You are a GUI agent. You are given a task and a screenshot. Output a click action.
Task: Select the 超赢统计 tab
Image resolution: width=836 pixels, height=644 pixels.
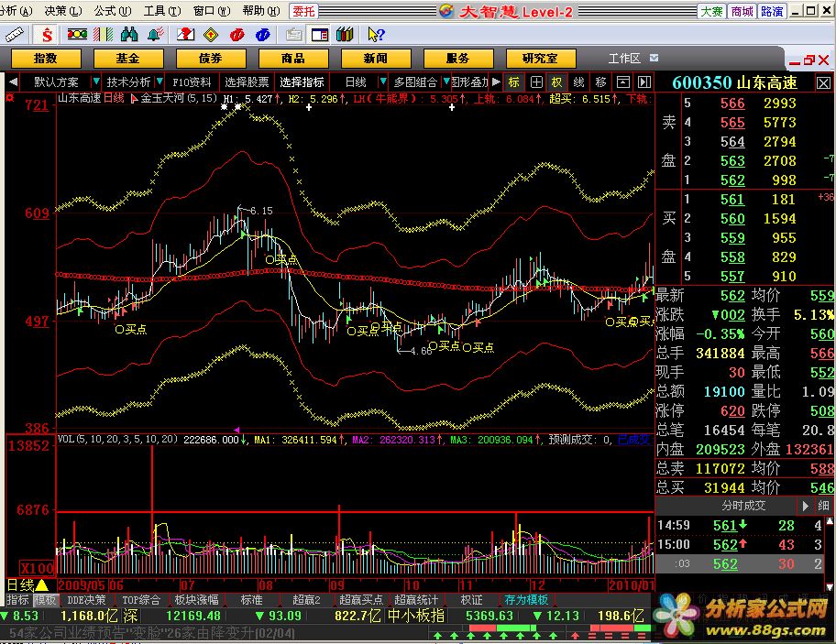416,600
